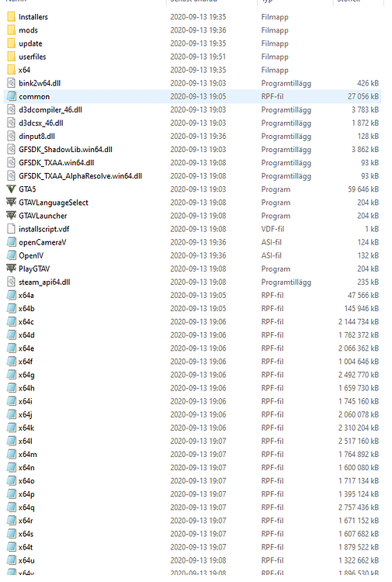392x582 pixels.
Task: Click the bink2w64.dll file icon
Action: pos(12,83)
